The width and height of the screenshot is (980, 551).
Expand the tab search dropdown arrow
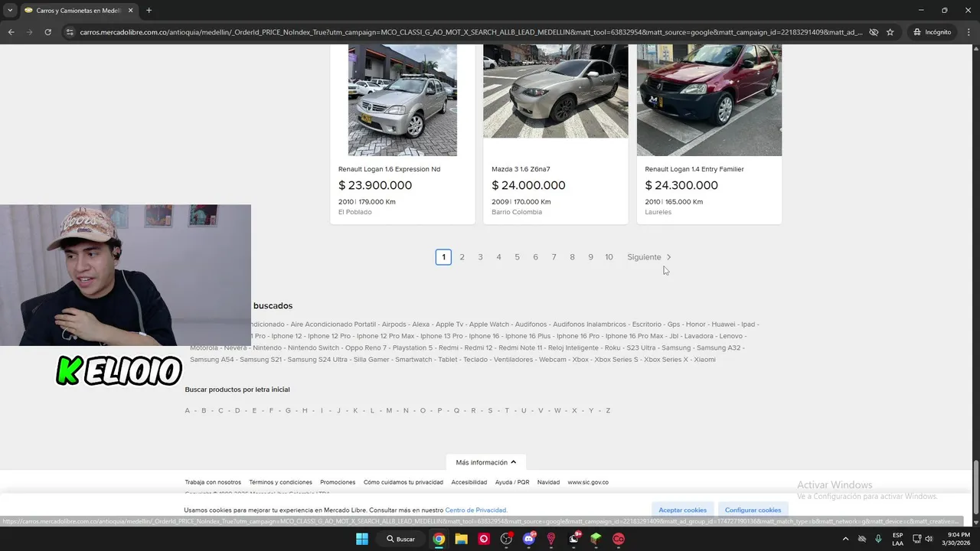(10, 11)
